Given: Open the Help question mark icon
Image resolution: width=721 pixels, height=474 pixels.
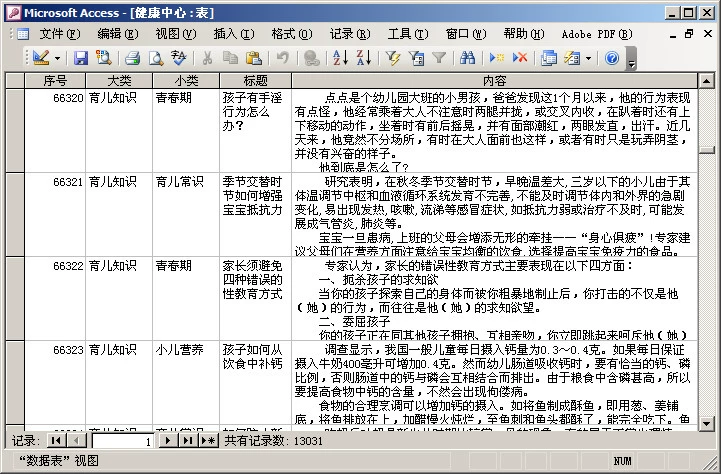Looking at the screenshot, I should pos(612,58).
